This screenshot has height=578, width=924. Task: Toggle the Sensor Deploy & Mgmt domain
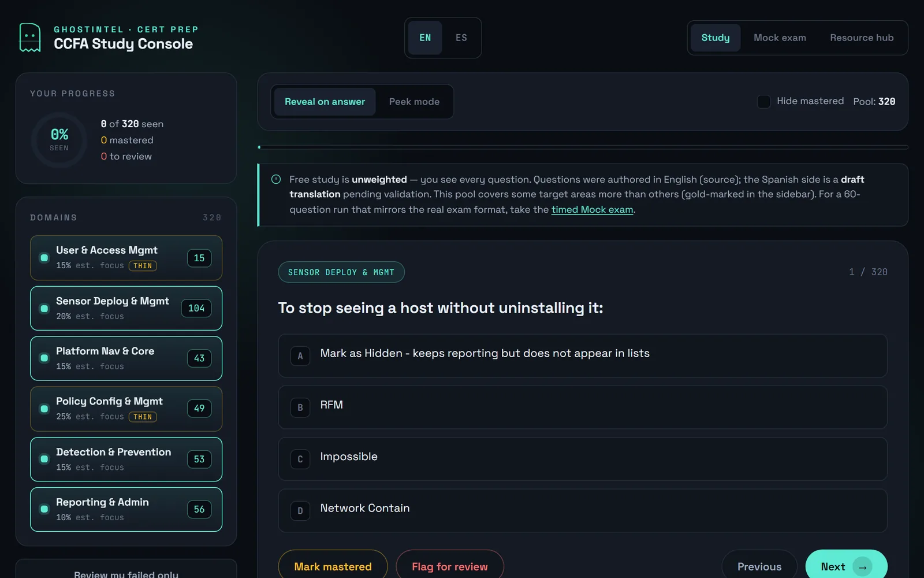coord(126,308)
